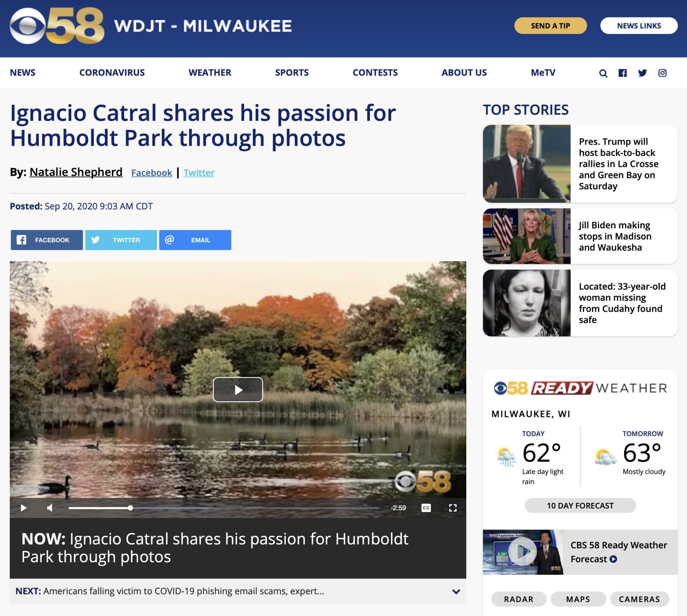The width and height of the screenshot is (687, 616).
Task: Open the CORONAVIRUS menu item
Action: (x=112, y=73)
